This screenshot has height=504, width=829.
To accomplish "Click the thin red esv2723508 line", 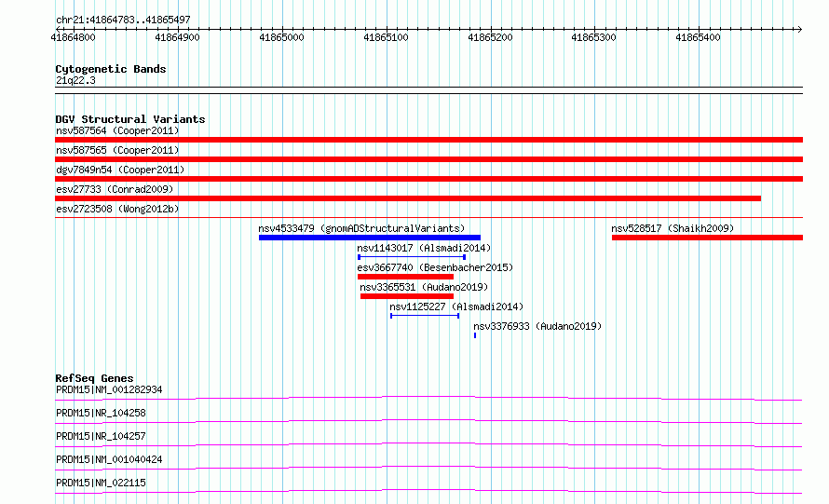I will pyautogui.click(x=428, y=217).
